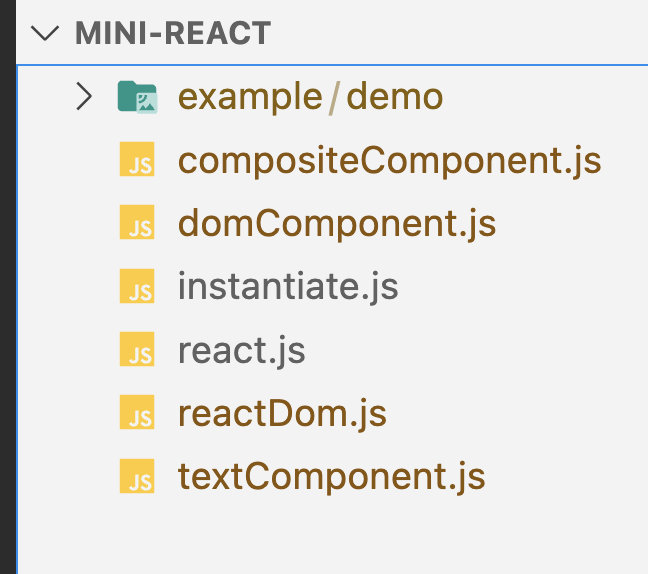Click the JS icon beside reactDom.js
The width and height of the screenshot is (648, 574).
(137, 414)
